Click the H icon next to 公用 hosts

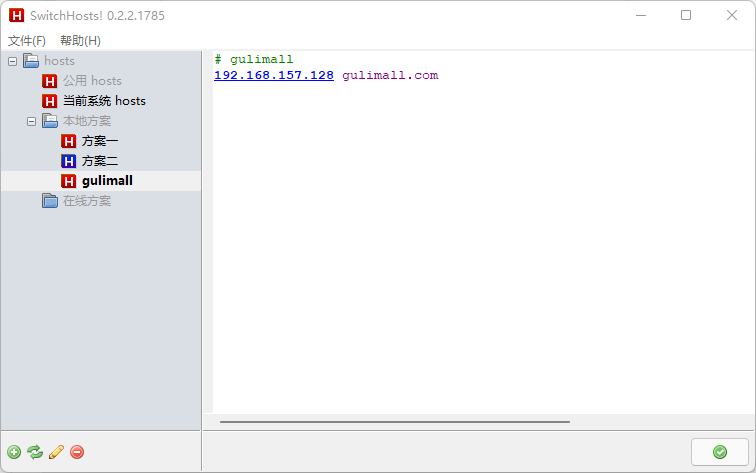(49, 81)
